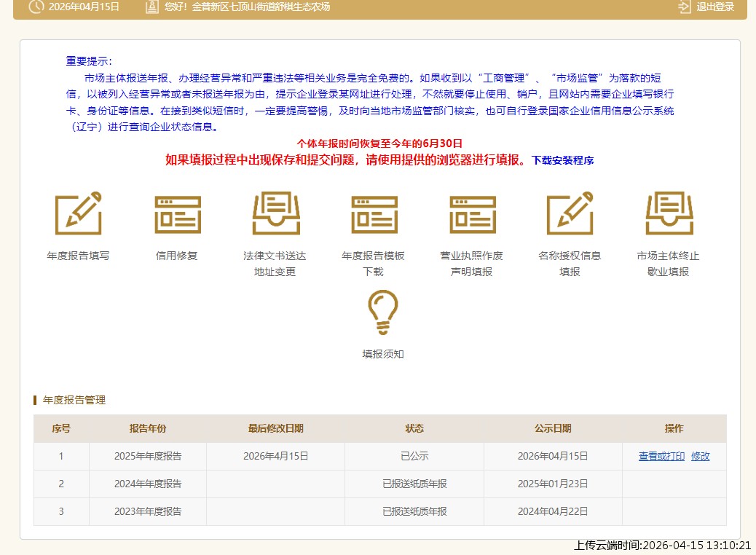Click the 状态 column header

(413, 429)
